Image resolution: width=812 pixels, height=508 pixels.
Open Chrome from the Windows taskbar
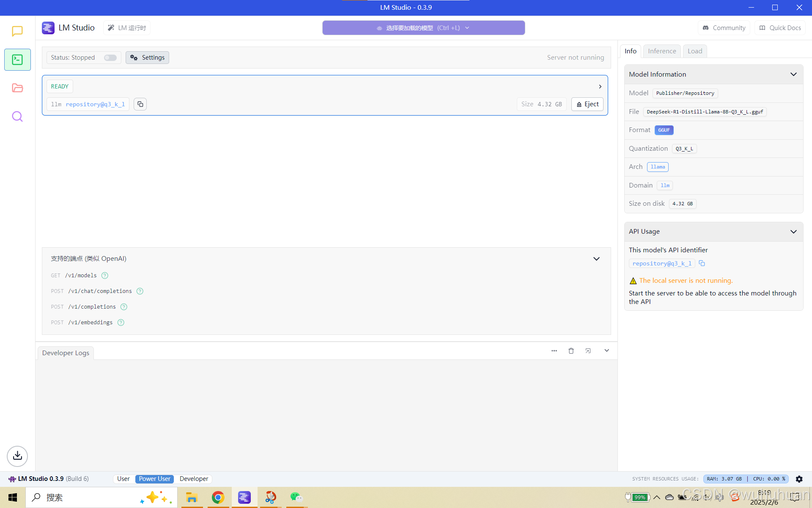pos(218,497)
